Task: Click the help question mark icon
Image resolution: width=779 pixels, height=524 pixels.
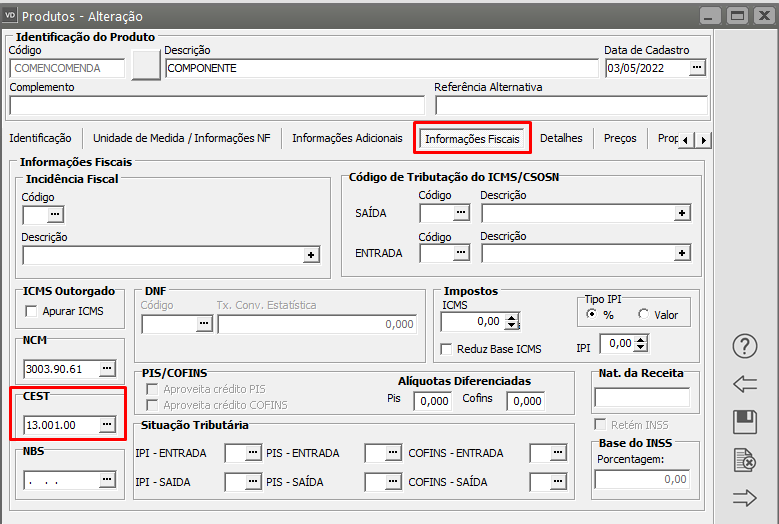Action: point(745,346)
